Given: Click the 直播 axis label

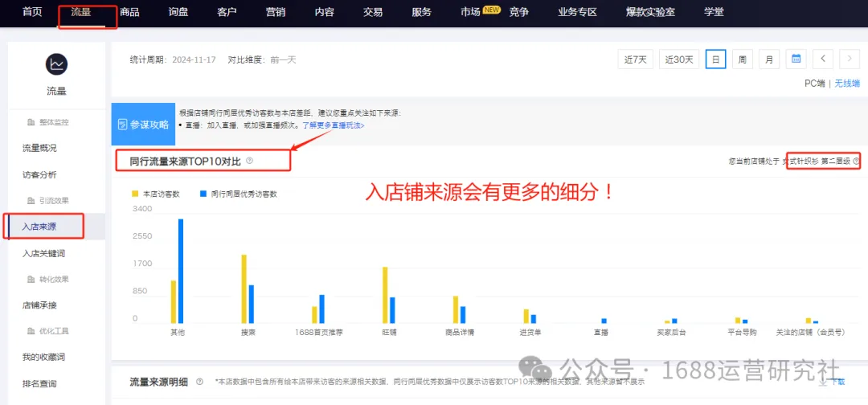Looking at the screenshot, I should 600,333.
